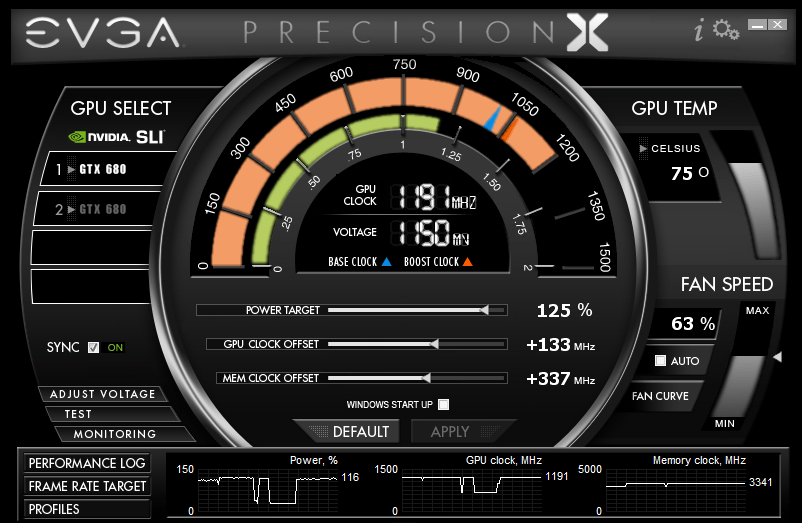Click the third empty GPU slot
Image resolution: width=802 pixels, height=523 pixels.
[91, 247]
